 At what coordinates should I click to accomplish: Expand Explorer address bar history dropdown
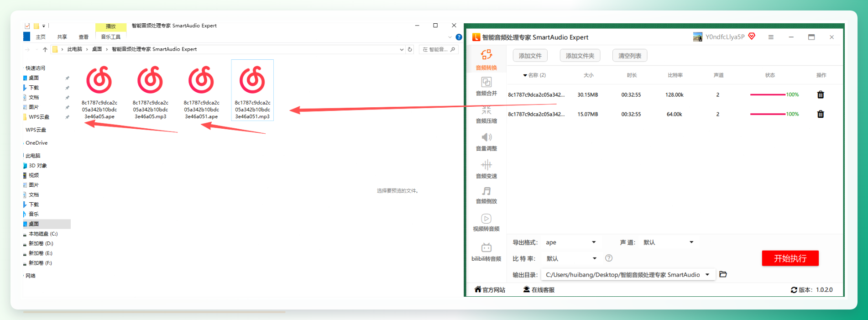tap(402, 49)
